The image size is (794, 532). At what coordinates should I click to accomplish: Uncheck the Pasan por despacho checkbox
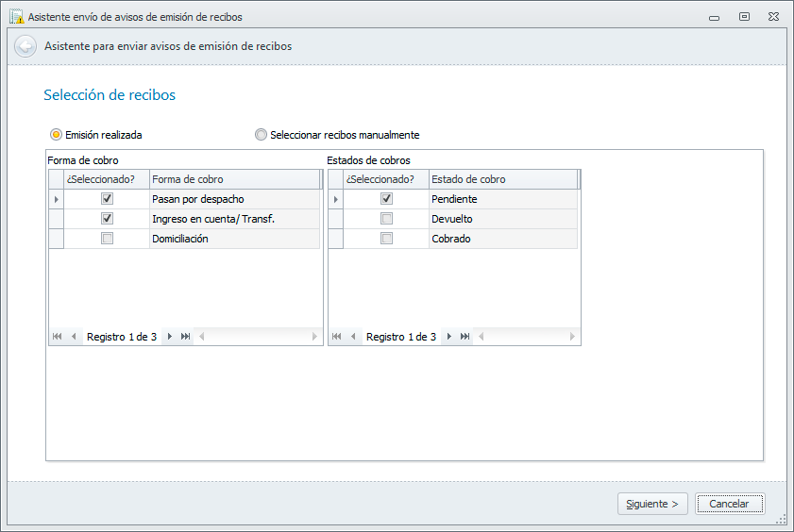(x=107, y=199)
